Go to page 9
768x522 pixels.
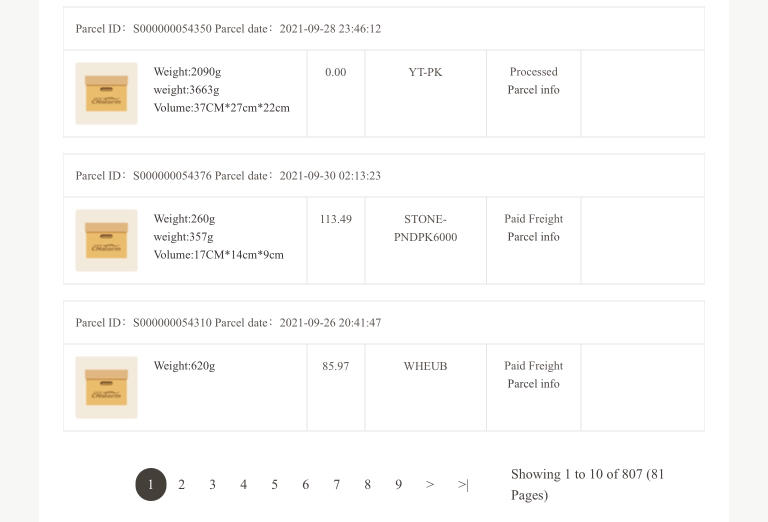coord(399,485)
